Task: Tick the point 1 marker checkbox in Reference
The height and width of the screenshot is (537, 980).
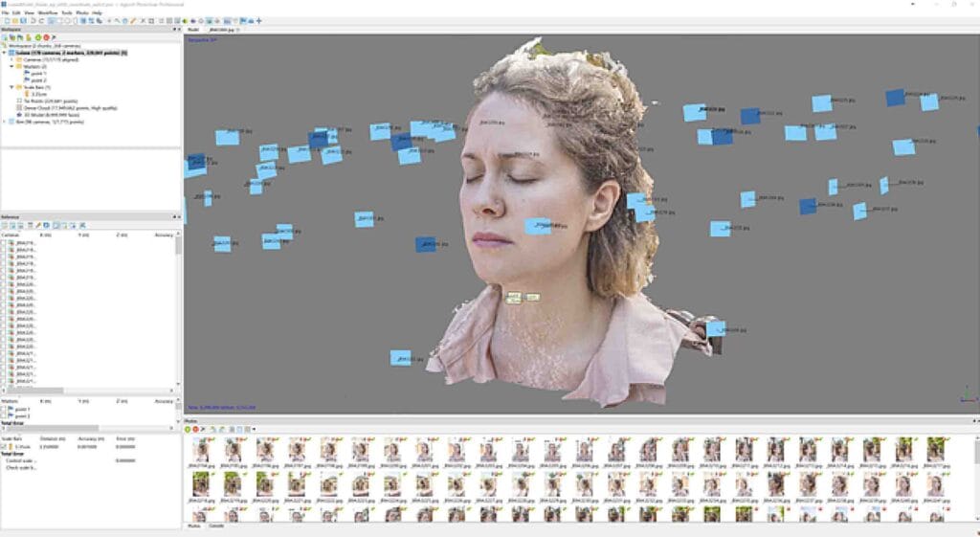Action: pos(4,409)
